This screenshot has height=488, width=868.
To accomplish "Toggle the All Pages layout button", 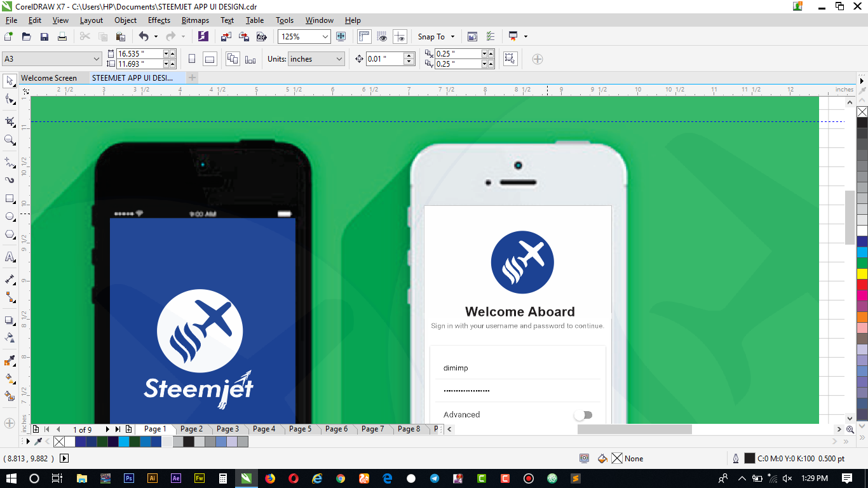I will [233, 59].
